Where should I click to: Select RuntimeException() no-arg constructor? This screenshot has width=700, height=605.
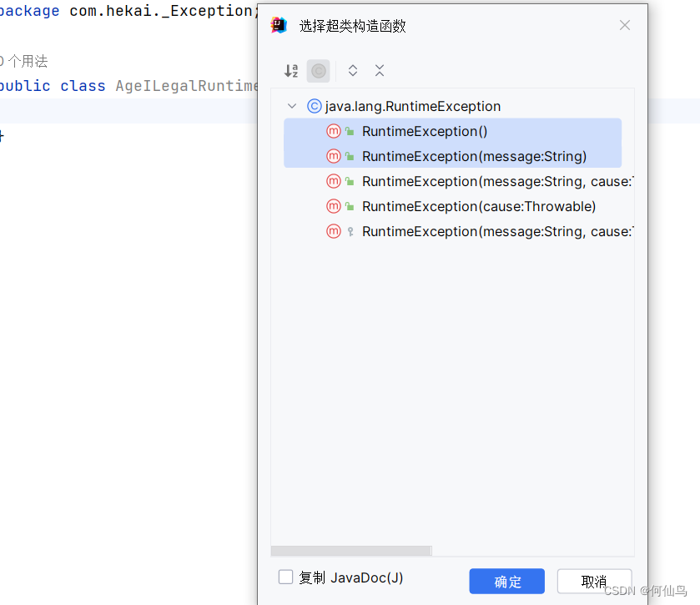(452, 131)
